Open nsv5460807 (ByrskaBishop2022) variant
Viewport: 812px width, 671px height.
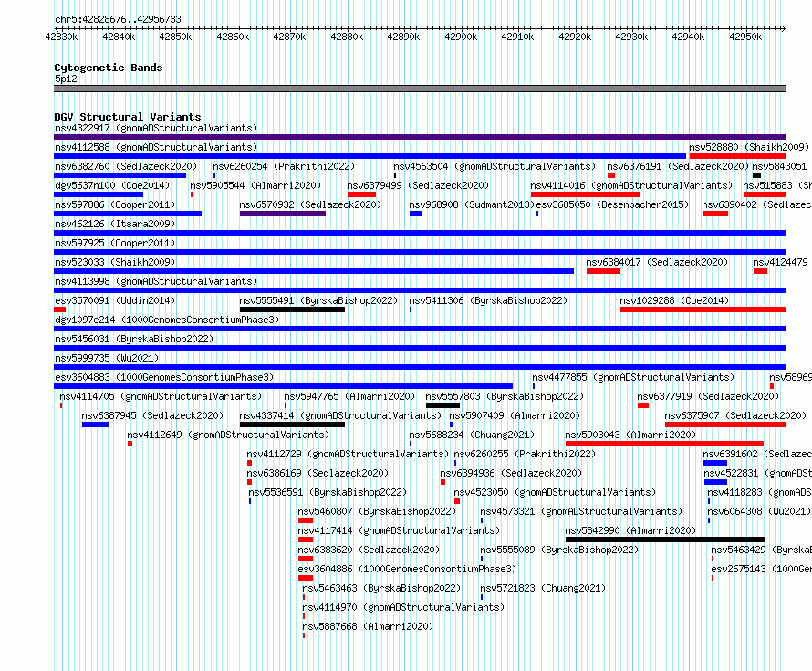click(377, 511)
